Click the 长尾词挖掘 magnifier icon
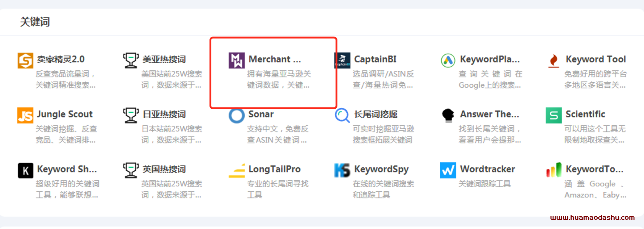The image size is (644, 229). pos(342,115)
